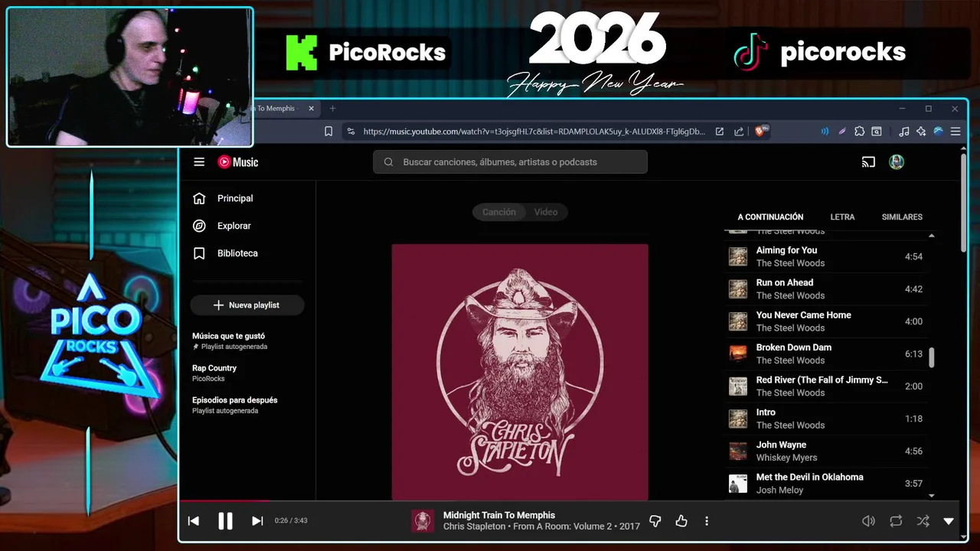Play John Wayne by Whiskey Myers

825,451
